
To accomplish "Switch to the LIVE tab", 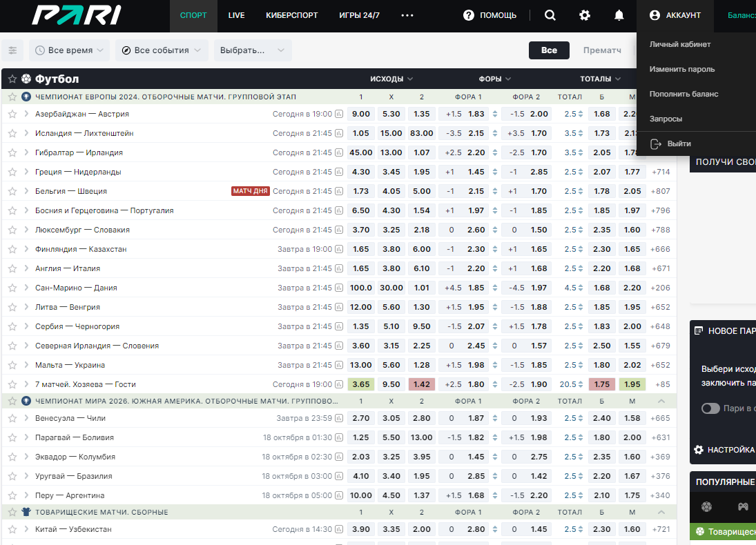I will (x=236, y=15).
